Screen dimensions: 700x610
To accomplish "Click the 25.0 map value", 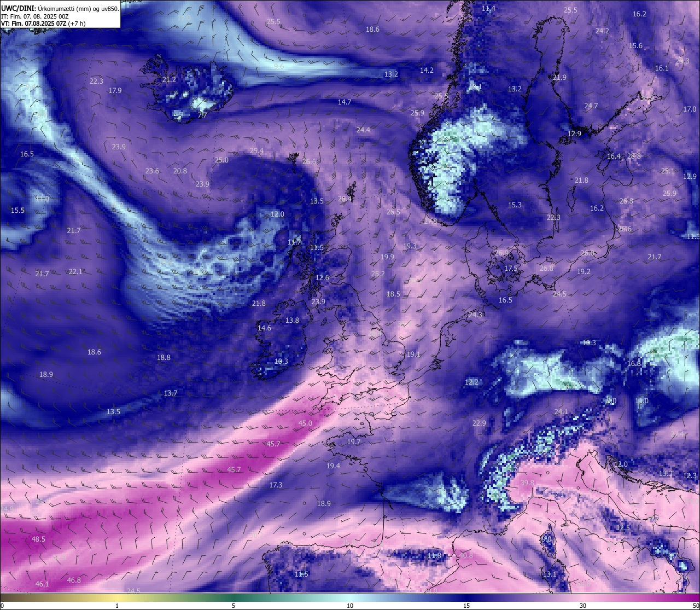I will pos(221,160).
